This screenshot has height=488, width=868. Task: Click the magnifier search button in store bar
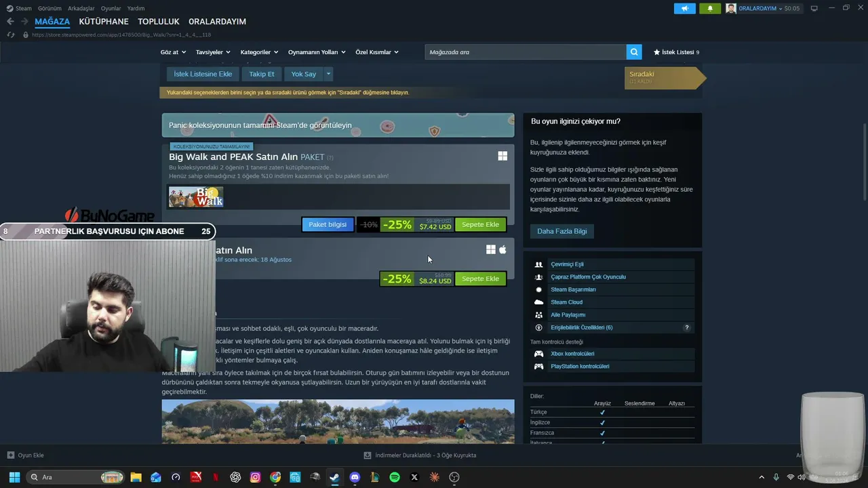[634, 52]
